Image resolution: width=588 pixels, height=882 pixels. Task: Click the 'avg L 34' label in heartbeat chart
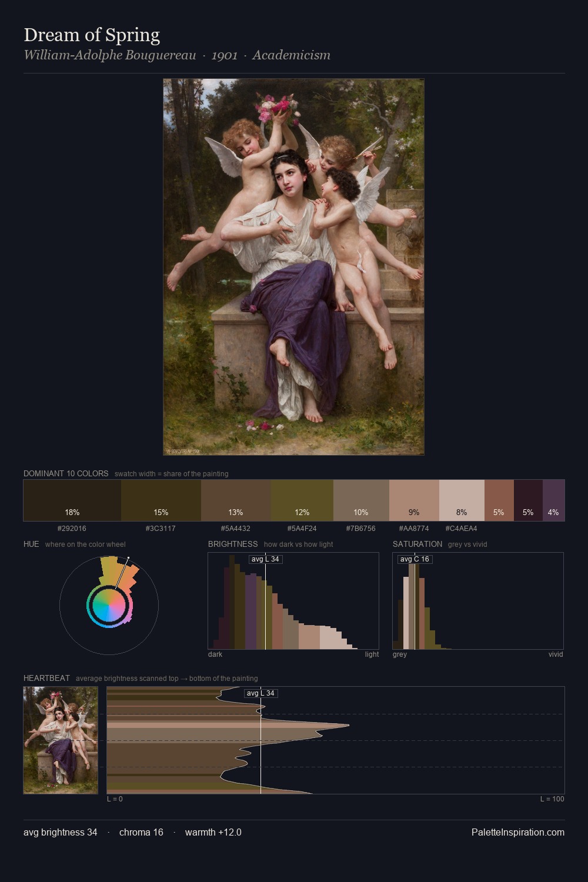(x=260, y=693)
